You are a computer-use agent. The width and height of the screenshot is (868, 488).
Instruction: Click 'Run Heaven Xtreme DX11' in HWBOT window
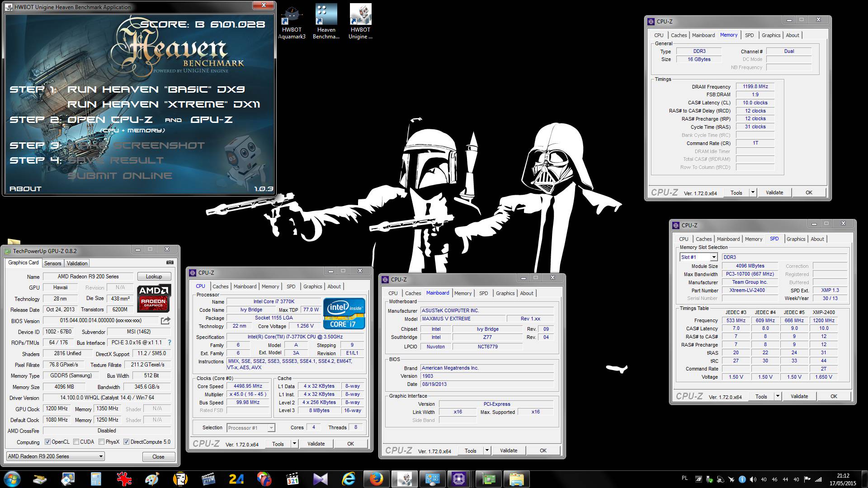[164, 104]
